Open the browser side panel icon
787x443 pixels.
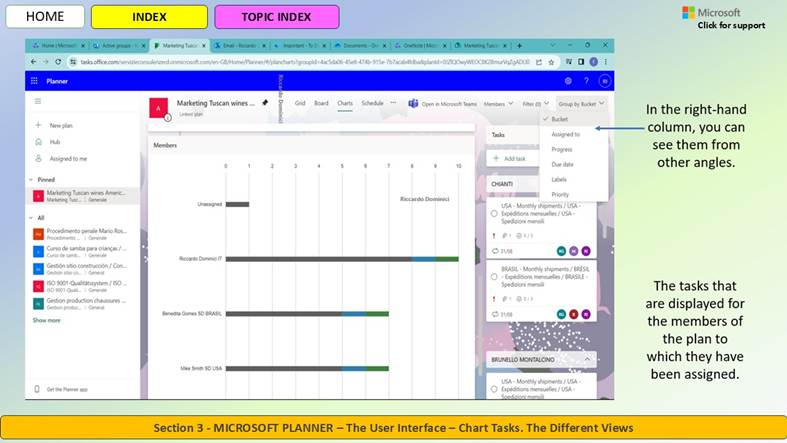[581, 62]
